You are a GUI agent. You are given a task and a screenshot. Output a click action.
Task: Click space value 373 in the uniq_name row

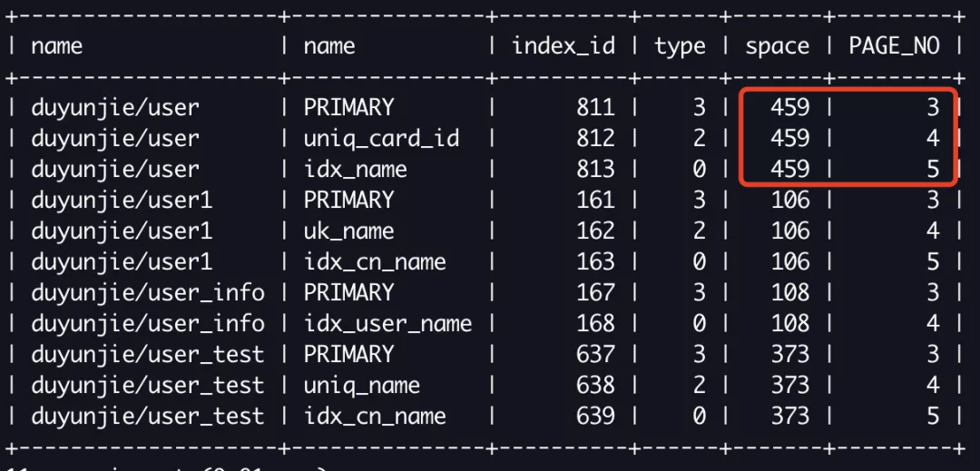[x=790, y=386]
